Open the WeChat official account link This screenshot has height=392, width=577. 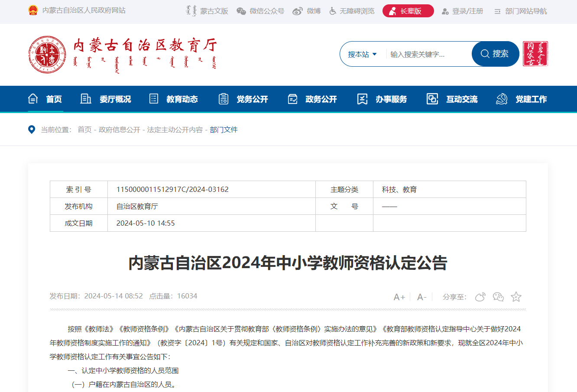[x=260, y=11]
